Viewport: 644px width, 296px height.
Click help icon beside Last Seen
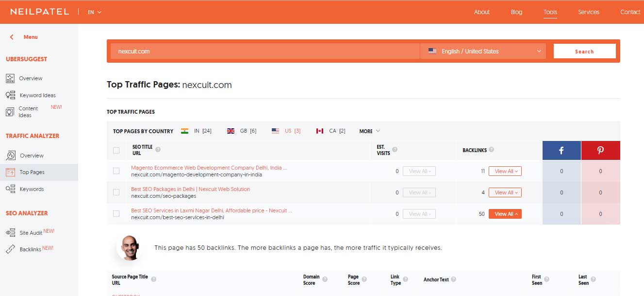click(x=593, y=279)
